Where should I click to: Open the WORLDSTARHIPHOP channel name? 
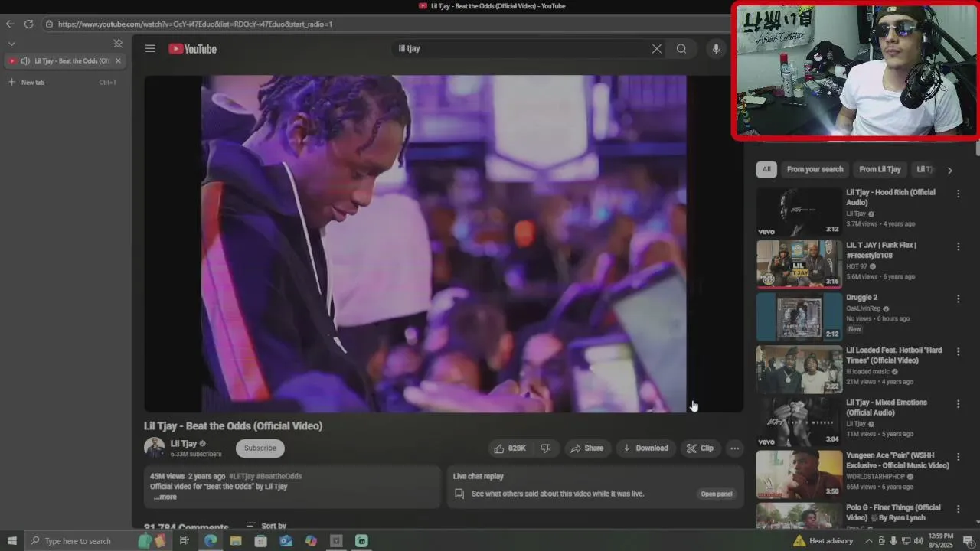[876, 476]
